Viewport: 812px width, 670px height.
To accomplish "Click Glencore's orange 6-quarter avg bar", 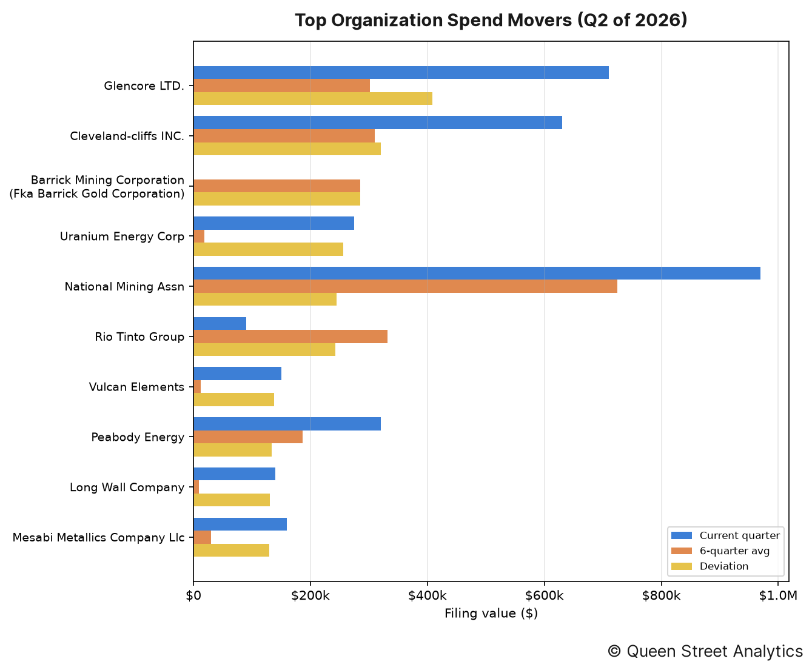I will (282, 85).
